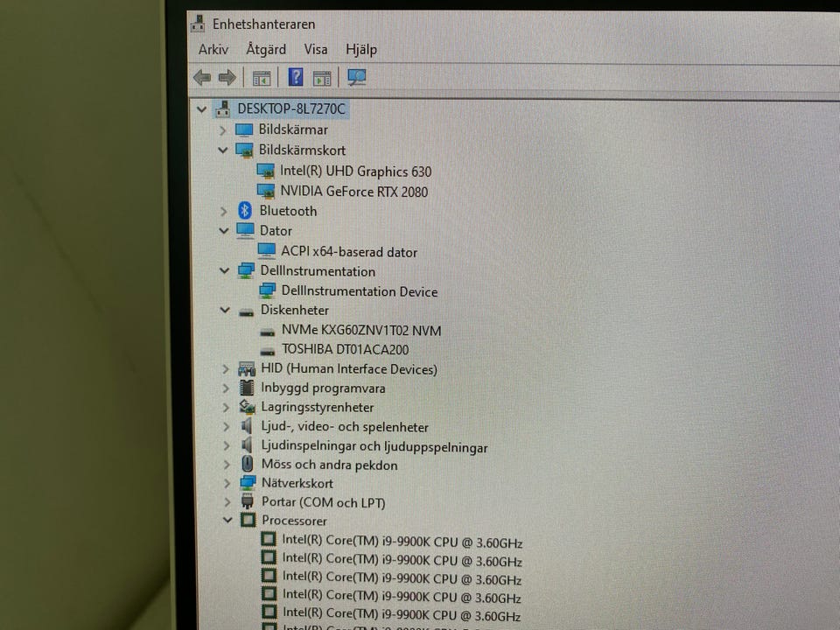Click the Bildskärmar monitor icon
Image resolution: width=840 pixels, height=630 pixels.
point(244,129)
